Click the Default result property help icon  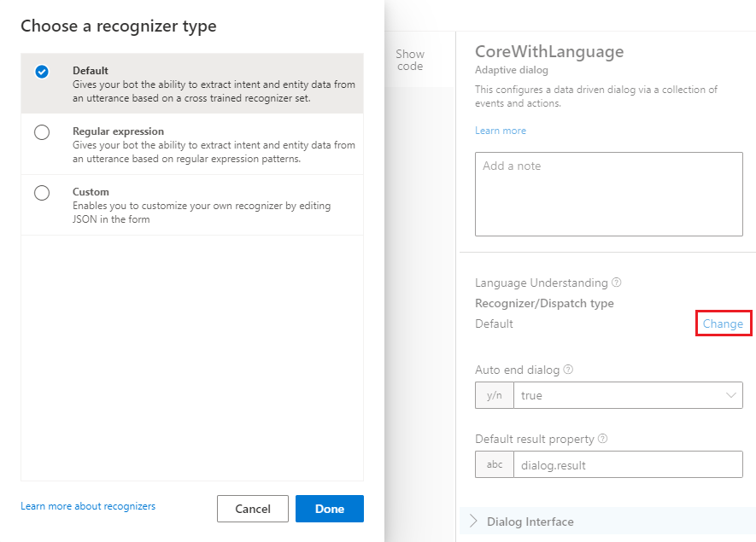(603, 439)
